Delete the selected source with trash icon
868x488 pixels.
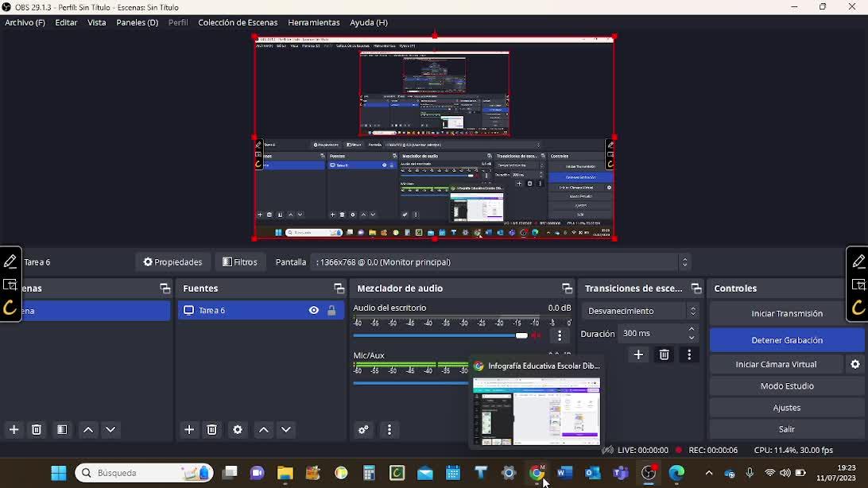(x=212, y=429)
